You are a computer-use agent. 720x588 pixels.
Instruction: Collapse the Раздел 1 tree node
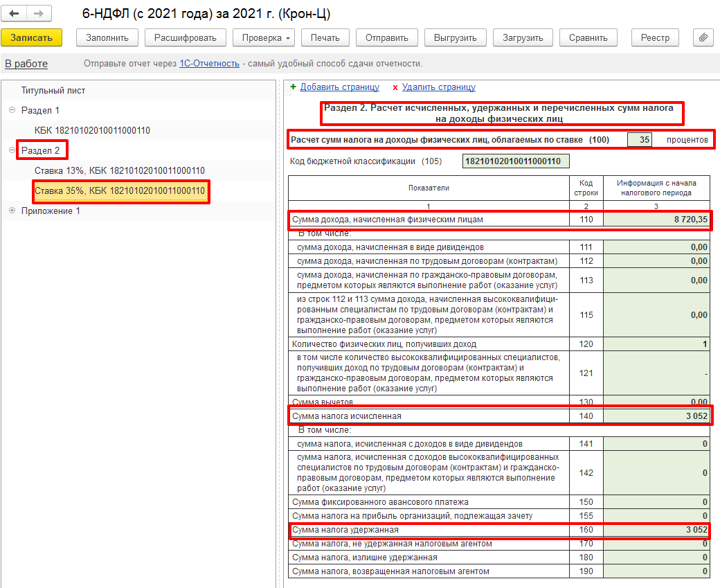pyautogui.click(x=12, y=110)
